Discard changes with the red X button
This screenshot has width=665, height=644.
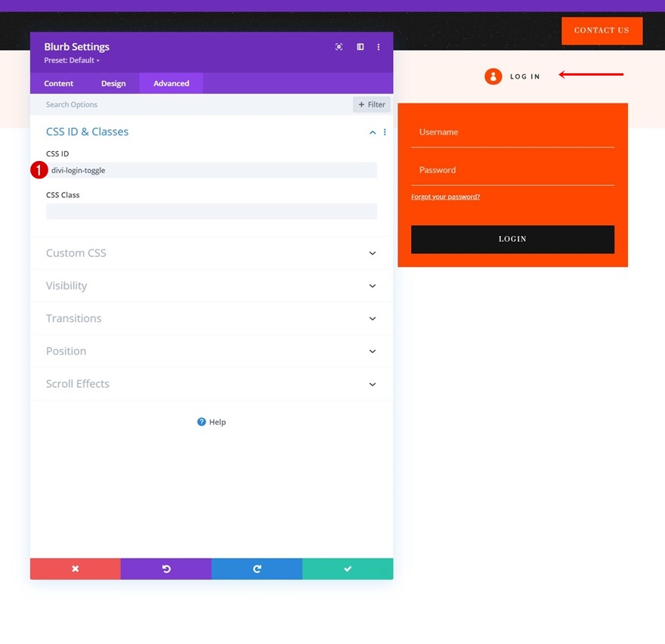coord(76,568)
